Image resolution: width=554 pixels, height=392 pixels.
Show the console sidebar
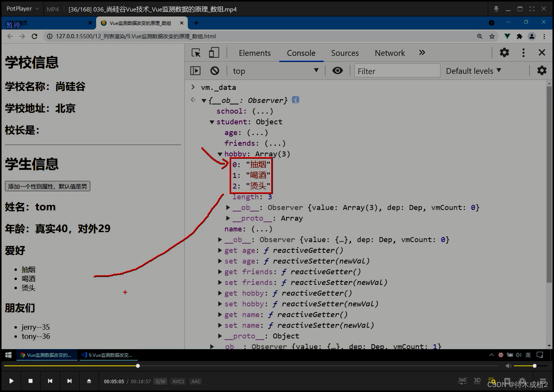click(x=195, y=71)
